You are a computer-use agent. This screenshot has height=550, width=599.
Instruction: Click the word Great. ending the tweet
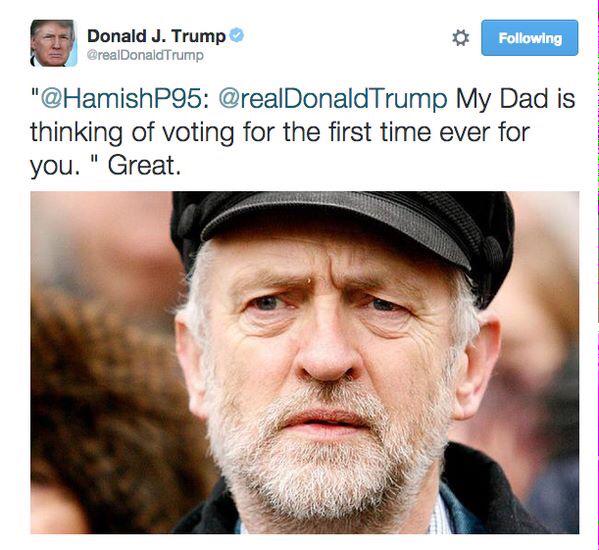144,166
